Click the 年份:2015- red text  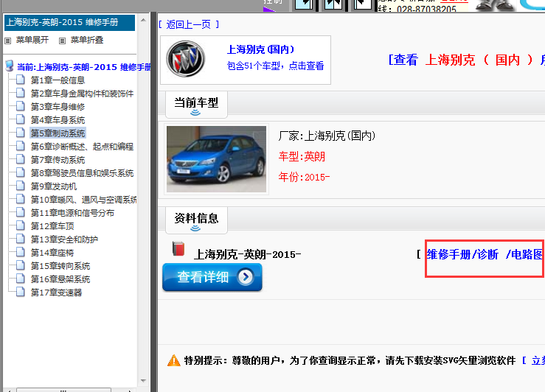coord(304,177)
